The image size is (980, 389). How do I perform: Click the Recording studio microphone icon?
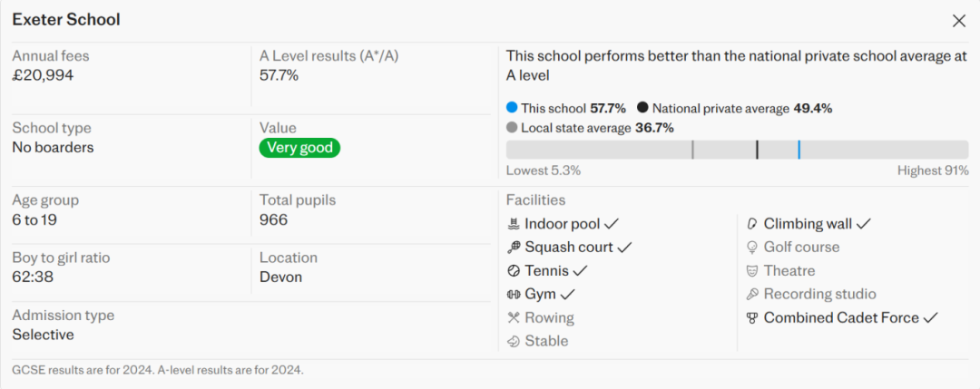tap(752, 295)
